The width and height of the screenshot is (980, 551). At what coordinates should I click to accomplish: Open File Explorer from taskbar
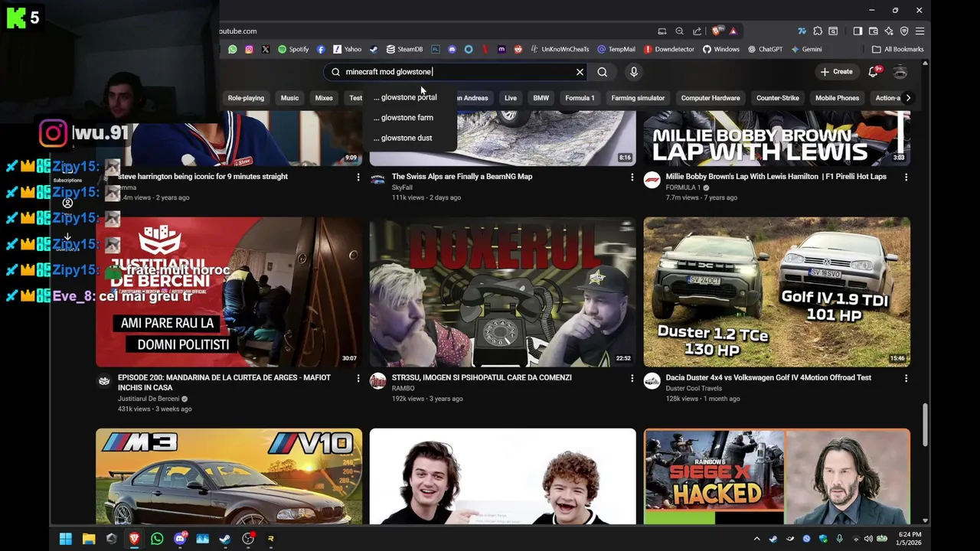click(x=89, y=539)
